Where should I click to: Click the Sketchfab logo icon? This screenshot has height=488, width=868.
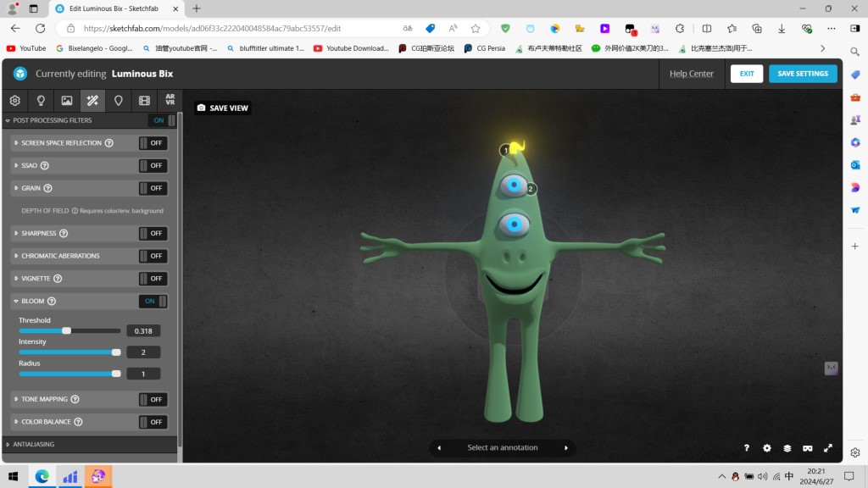click(x=20, y=74)
